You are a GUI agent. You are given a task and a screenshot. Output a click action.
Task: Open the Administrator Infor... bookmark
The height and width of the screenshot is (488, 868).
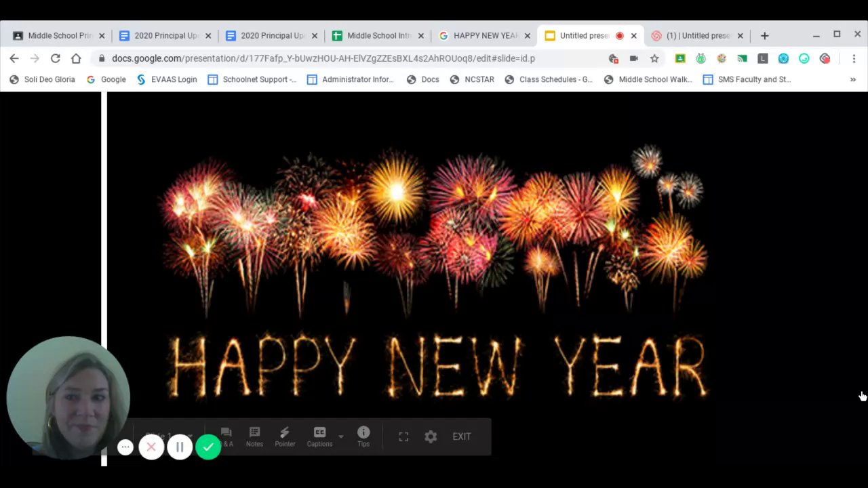click(x=351, y=79)
